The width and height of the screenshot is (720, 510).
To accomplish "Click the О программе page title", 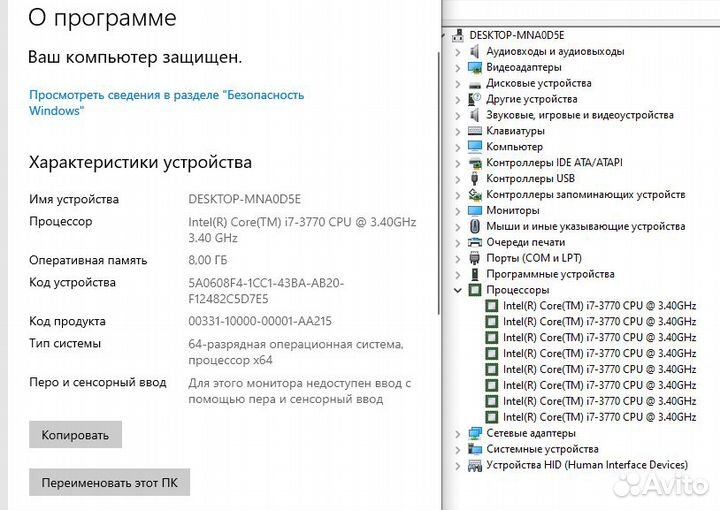I will coord(102,18).
